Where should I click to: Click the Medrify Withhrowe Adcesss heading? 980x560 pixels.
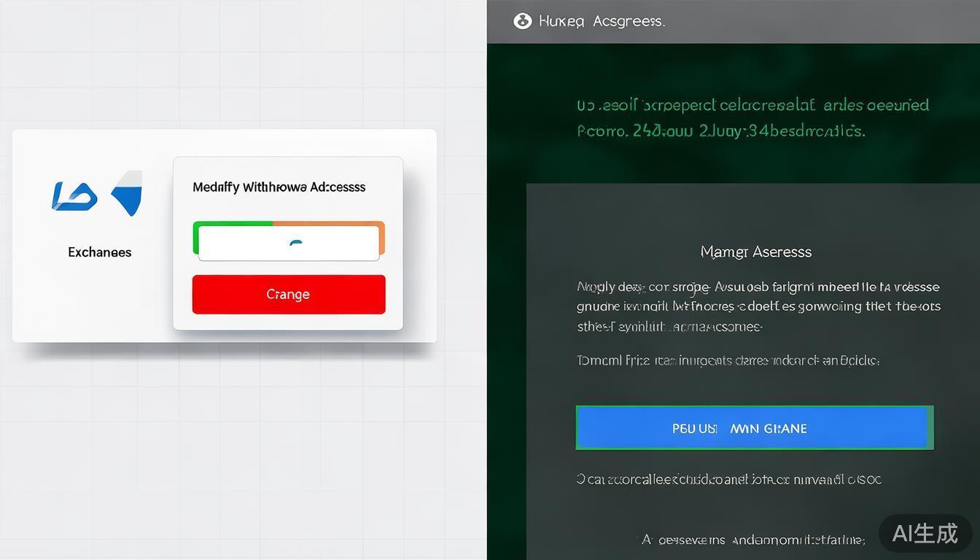279,187
